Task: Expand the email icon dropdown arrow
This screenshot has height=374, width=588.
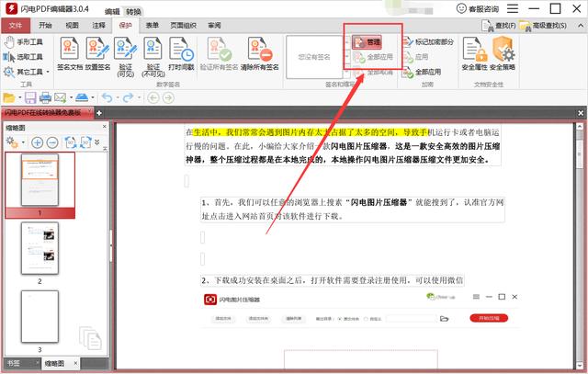Action: pyautogui.click(x=71, y=98)
